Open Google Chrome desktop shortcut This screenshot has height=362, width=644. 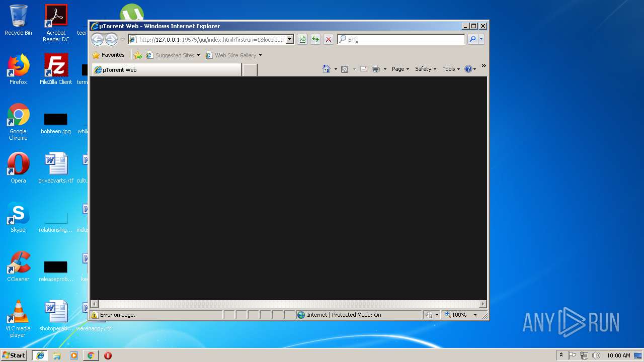tap(18, 121)
